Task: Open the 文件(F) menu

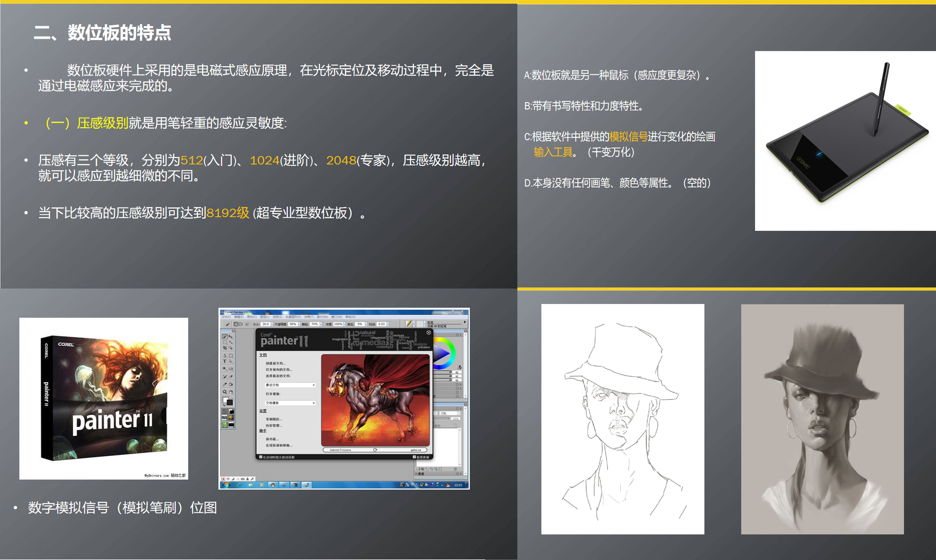Action: pos(226,317)
